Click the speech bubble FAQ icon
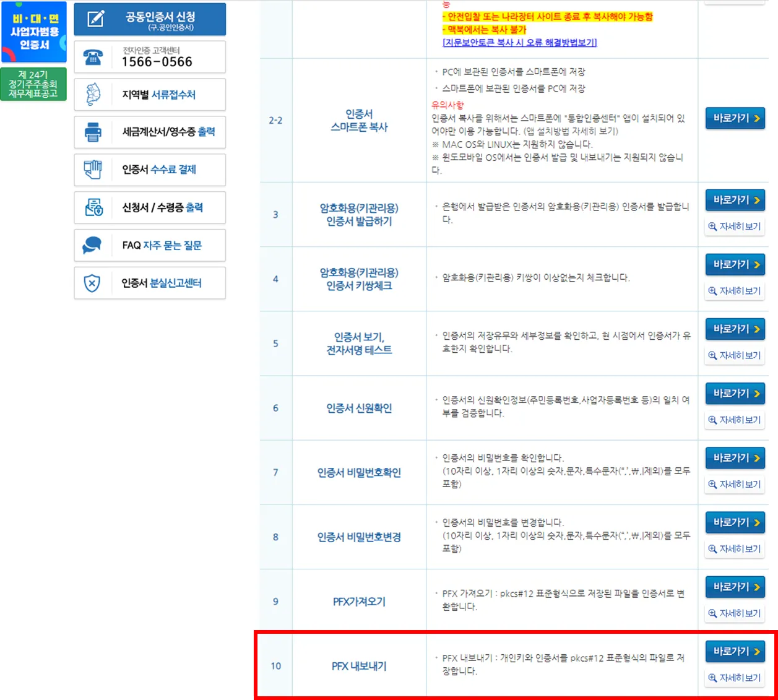Viewport: 778px width, 700px height. tap(92, 245)
